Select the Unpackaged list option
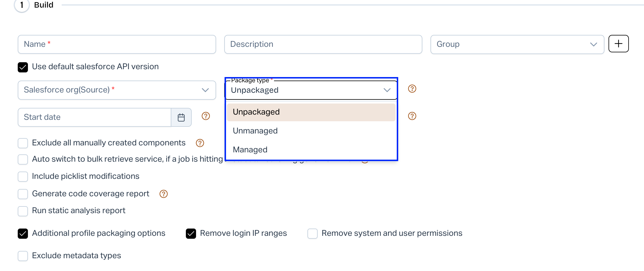644x271 pixels. (256, 112)
